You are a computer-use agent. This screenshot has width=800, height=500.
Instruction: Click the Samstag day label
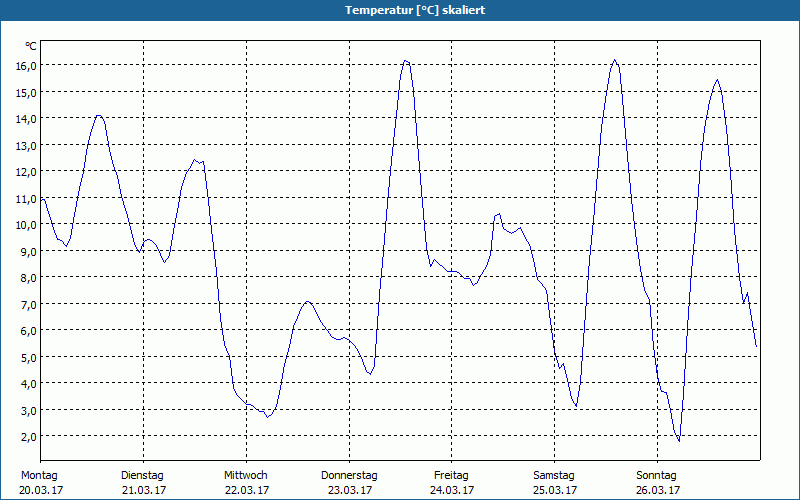(554, 476)
